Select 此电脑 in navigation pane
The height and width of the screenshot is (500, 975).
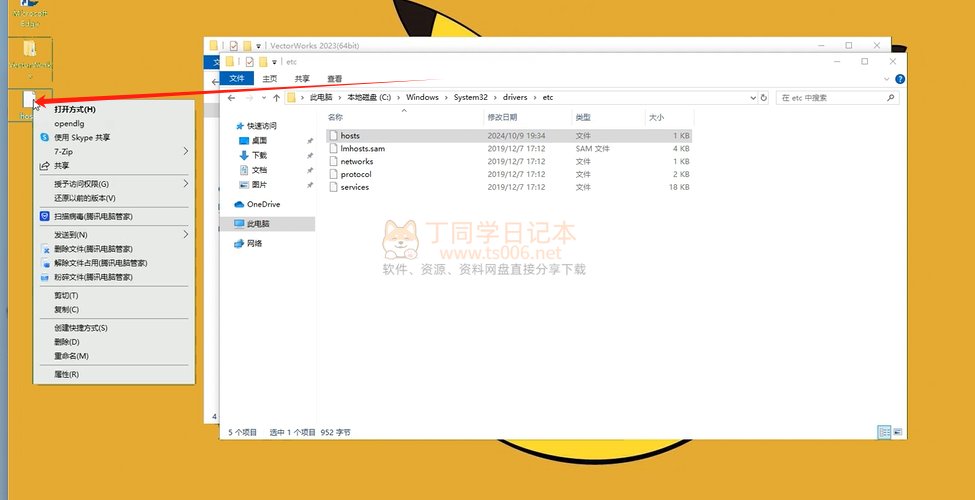pyautogui.click(x=258, y=224)
